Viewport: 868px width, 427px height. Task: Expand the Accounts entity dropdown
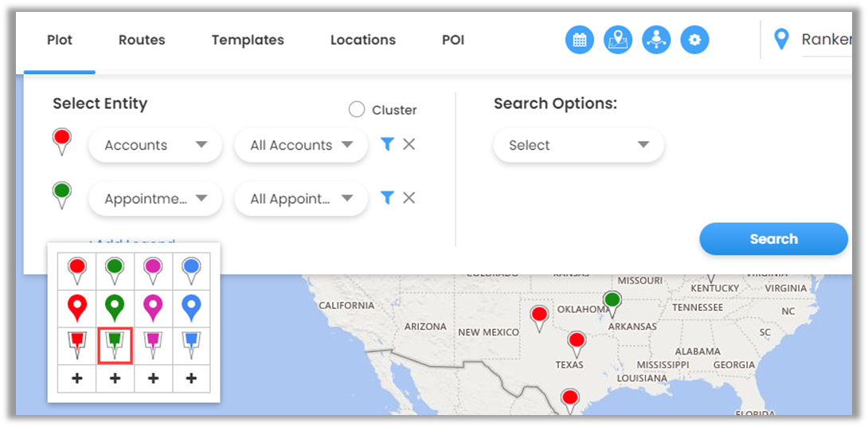(155, 145)
